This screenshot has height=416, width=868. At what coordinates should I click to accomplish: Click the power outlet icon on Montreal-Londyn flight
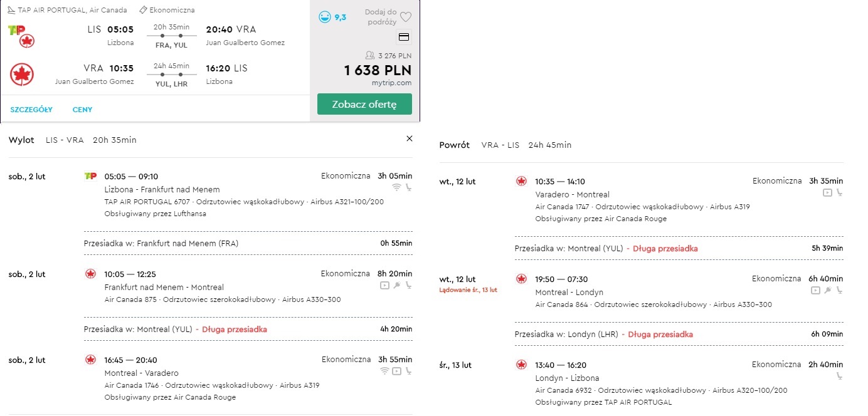point(828,290)
